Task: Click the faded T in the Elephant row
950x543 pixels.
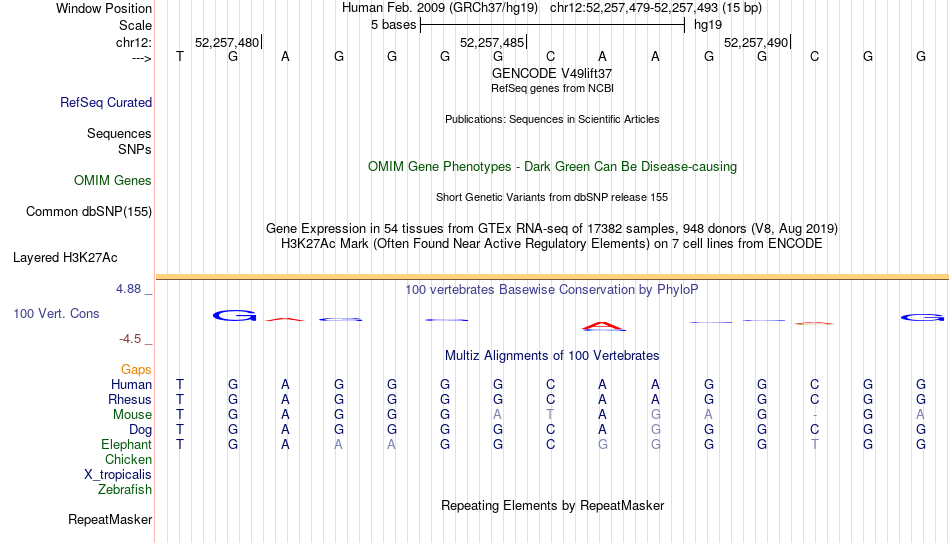Action: [x=815, y=444]
